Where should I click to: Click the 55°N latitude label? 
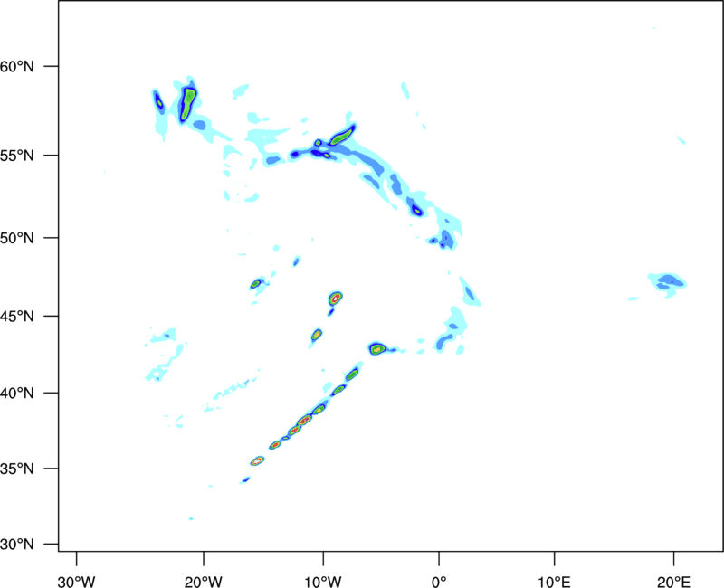pos(17,155)
